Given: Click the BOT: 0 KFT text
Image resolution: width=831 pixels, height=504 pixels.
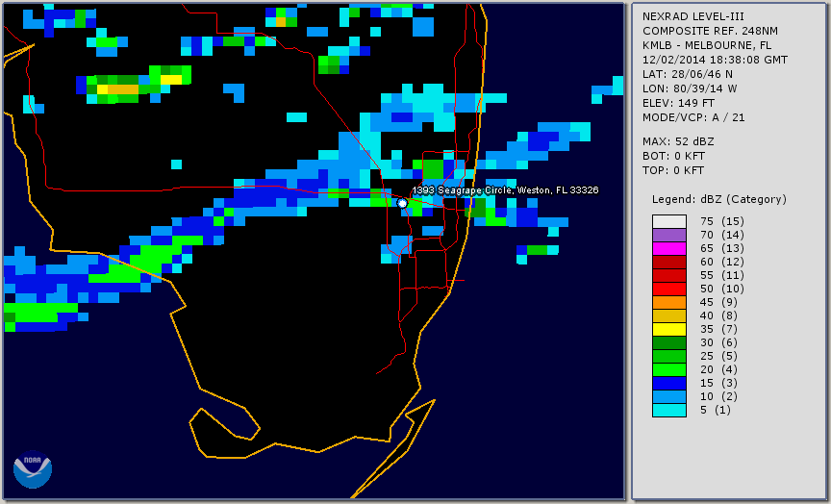Looking at the screenshot, I should (x=673, y=157).
